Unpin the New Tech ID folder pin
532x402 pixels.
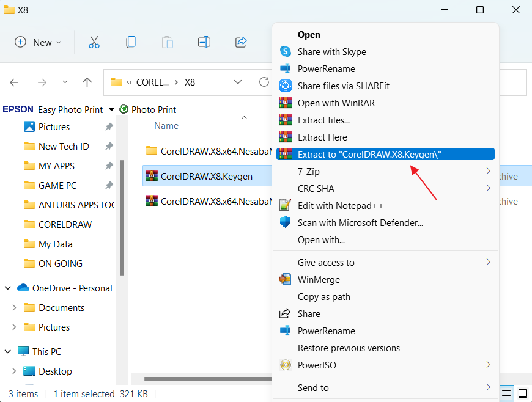(109, 147)
